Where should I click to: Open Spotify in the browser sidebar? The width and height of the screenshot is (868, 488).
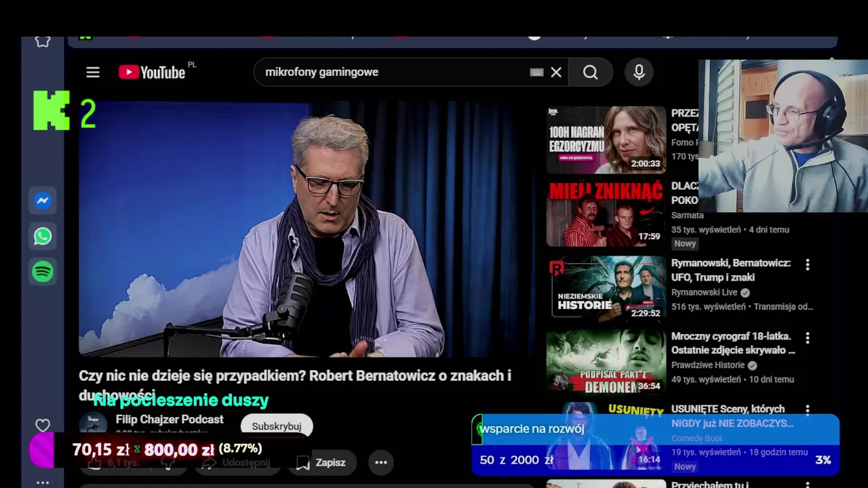coord(43,272)
